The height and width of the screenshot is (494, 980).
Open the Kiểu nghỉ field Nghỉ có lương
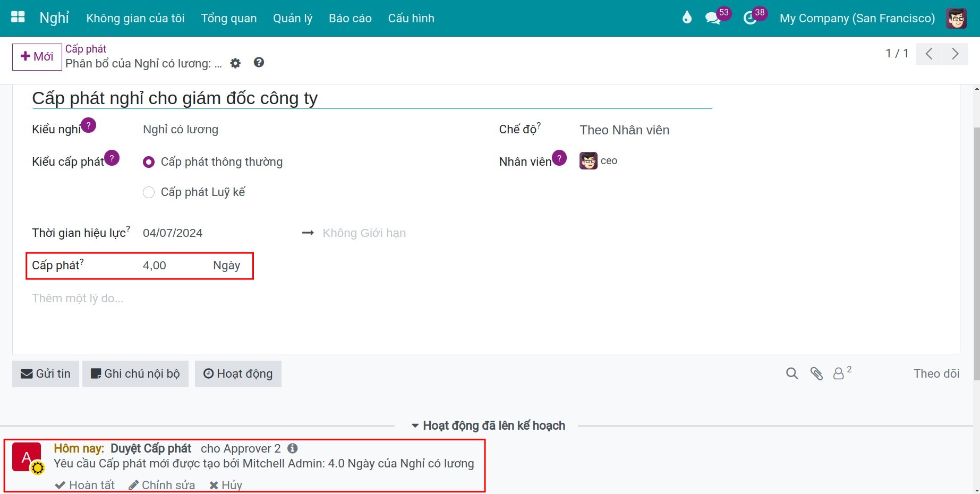(x=181, y=130)
